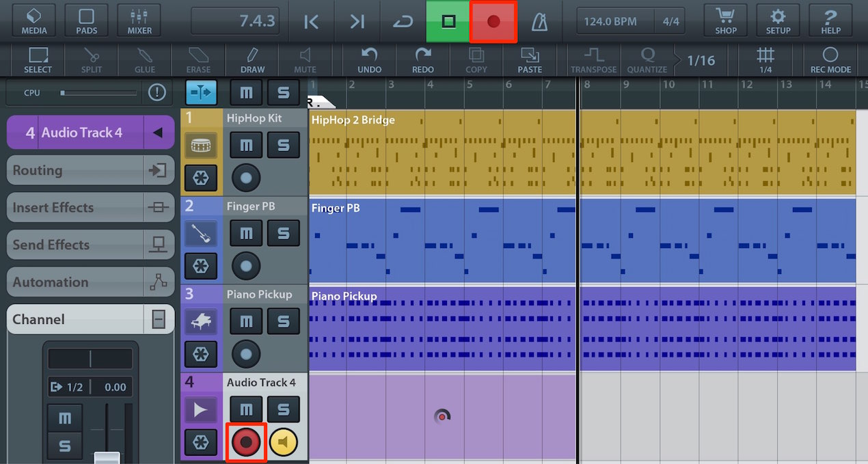The height and width of the screenshot is (464, 868).
Task: Expand the Routing section
Action: pyautogui.click(x=90, y=170)
